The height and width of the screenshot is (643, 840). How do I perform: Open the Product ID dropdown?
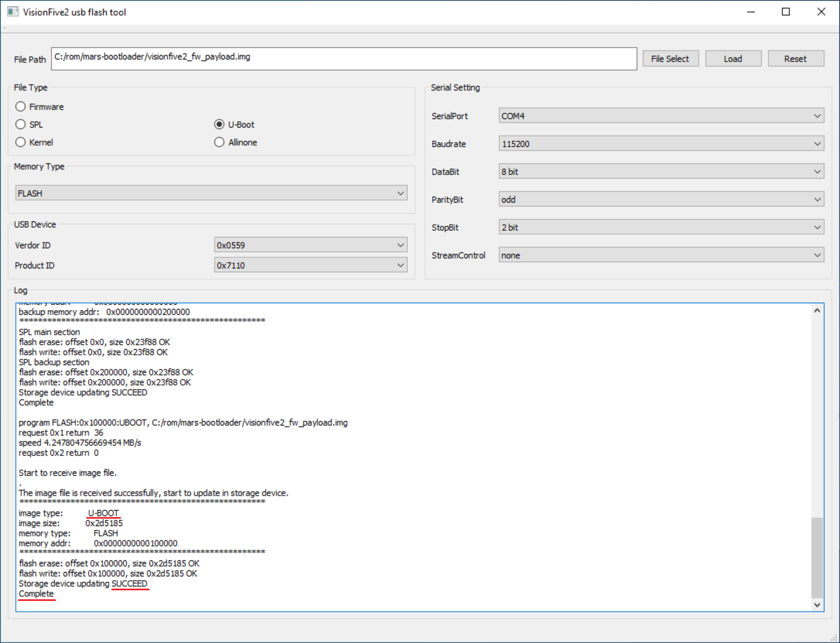click(311, 265)
